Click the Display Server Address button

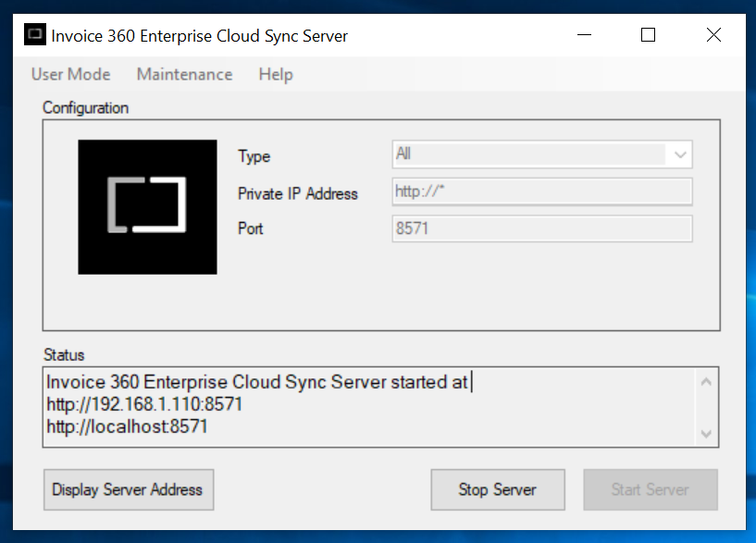pyautogui.click(x=129, y=489)
